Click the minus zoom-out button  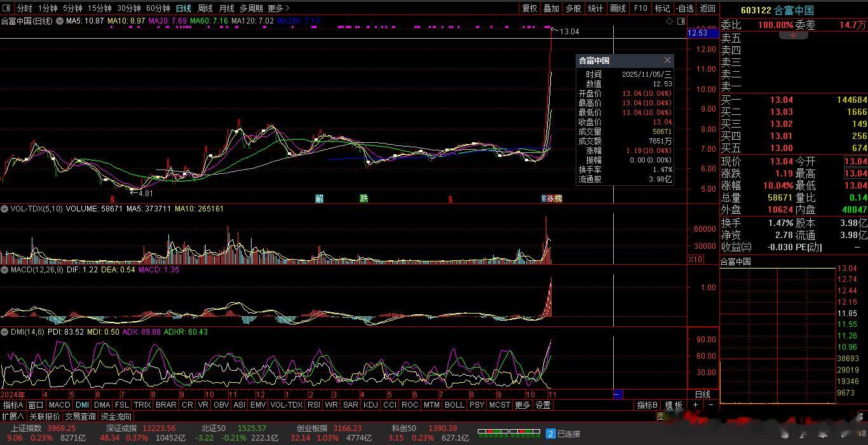pyautogui.click(x=710, y=404)
